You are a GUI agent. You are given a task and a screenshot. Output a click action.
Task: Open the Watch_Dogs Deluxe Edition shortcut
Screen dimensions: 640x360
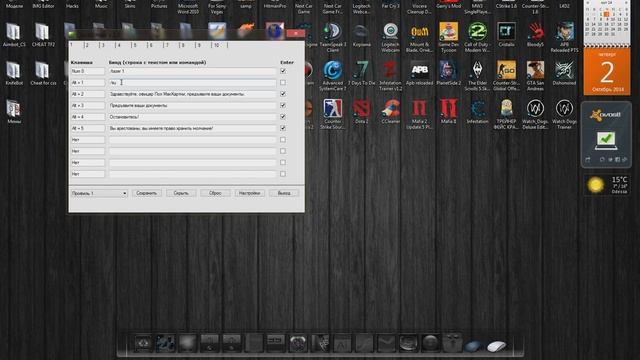[x=535, y=114]
